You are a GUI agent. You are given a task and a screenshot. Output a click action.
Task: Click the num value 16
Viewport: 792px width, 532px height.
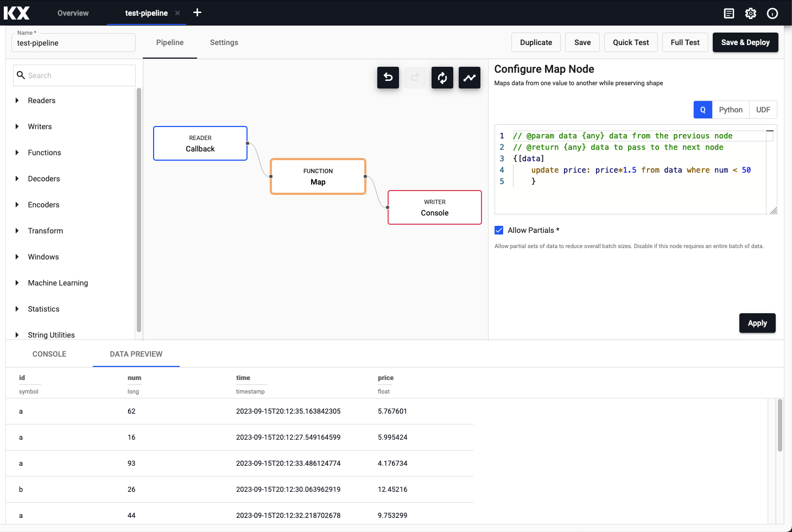point(131,438)
